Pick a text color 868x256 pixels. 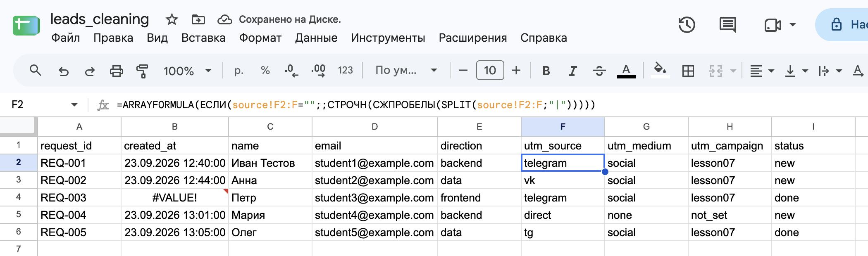point(626,71)
